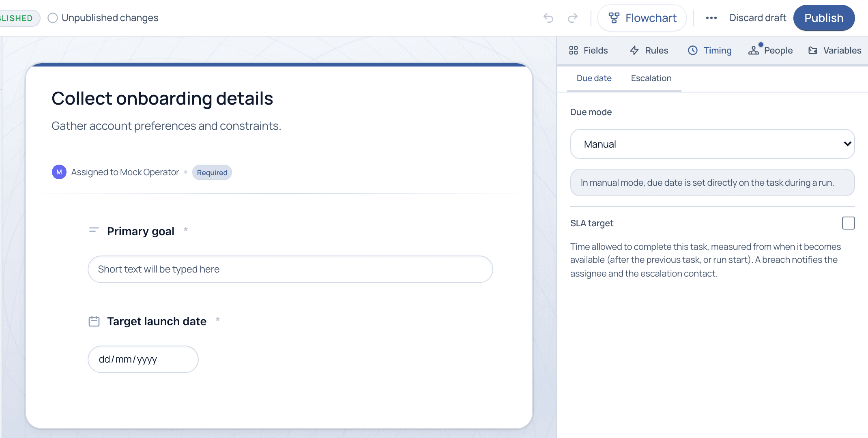Switch to the Rules tab

click(649, 50)
